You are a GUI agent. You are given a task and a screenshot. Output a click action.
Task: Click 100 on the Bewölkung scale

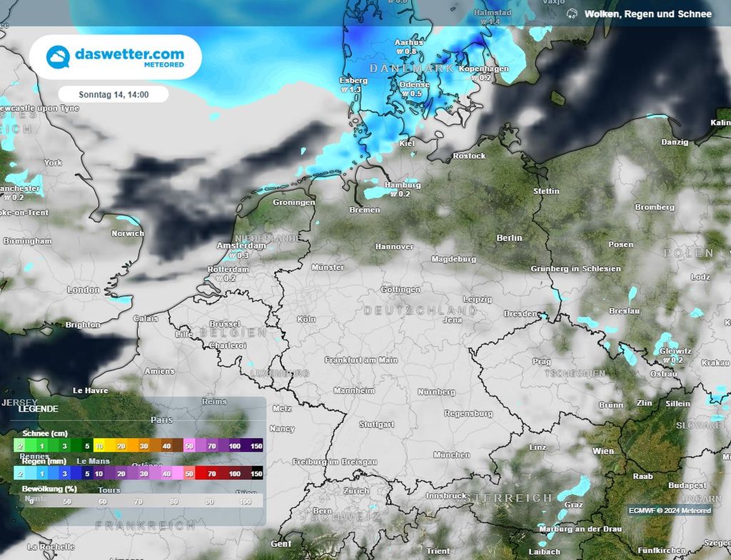click(247, 502)
